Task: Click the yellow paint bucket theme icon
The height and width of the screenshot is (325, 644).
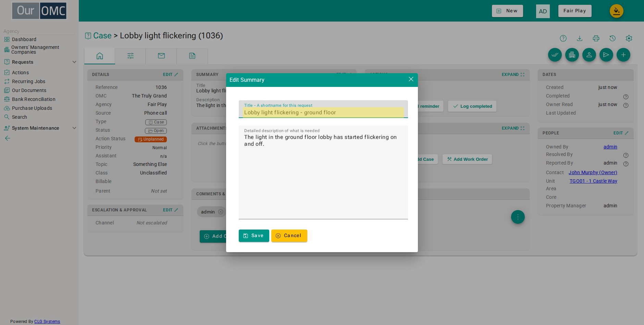Action: [x=617, y=11]
